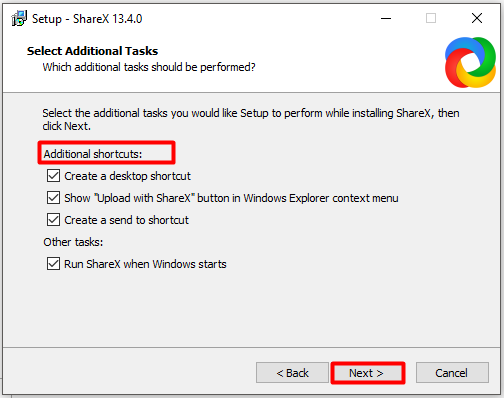Uncheck the Create a desktop shortcut checkbox
The image size is (504, 398).
pyautogui.click(x=53, y=176)
